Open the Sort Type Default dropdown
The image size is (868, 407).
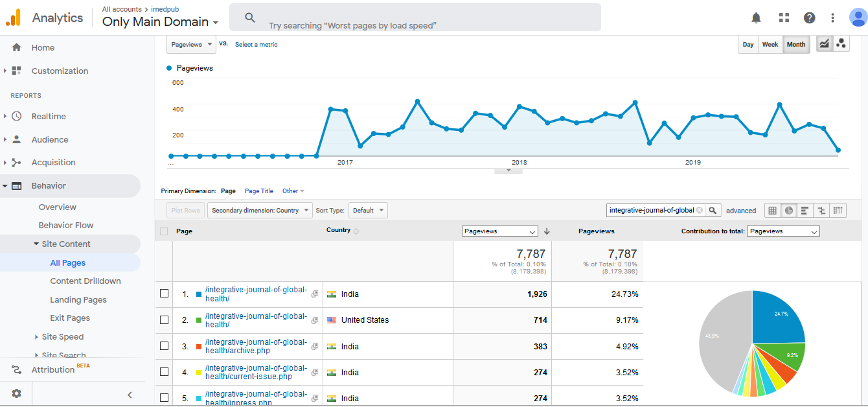(367, 211)
